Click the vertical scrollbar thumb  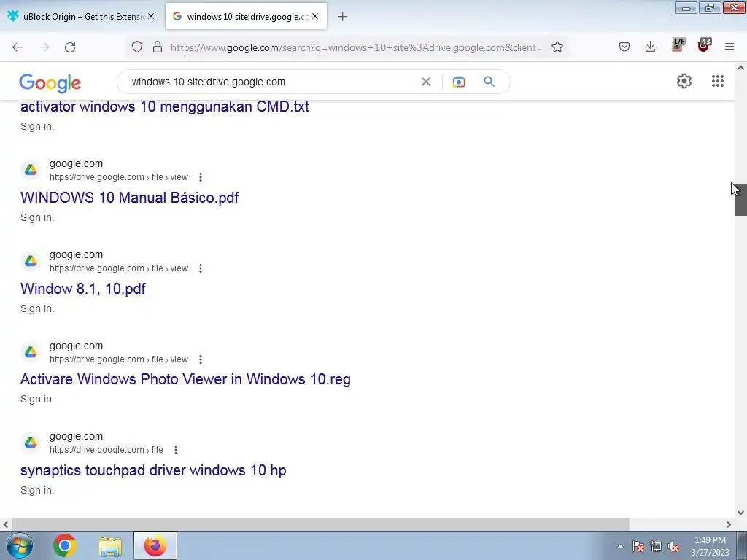click(x=740, y=200)
